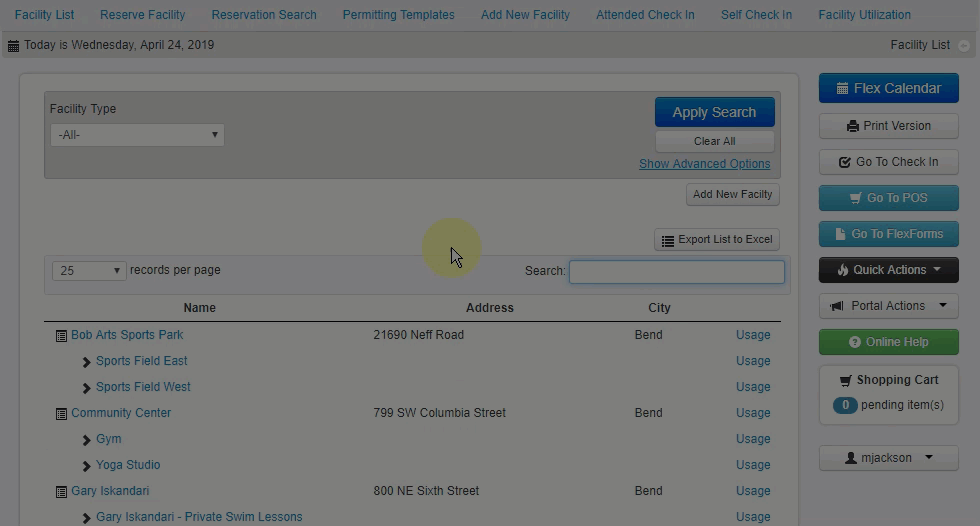Viewport: 980px width, 526px height.
Task: Go to Check In page
Action: tap(888, 162)
